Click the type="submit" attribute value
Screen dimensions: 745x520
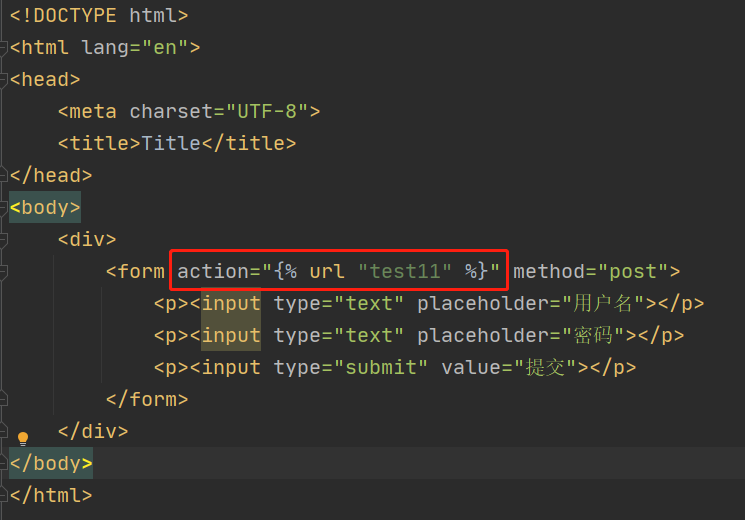click(386, 368)
